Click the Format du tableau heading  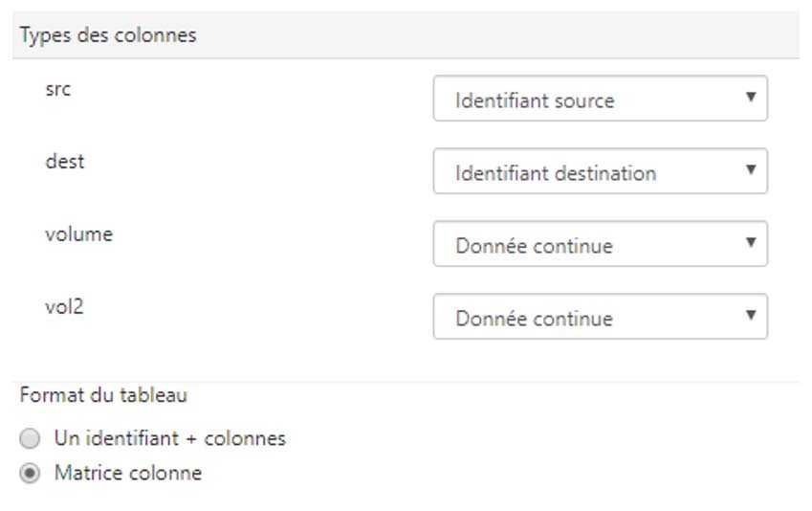point(103,395)
